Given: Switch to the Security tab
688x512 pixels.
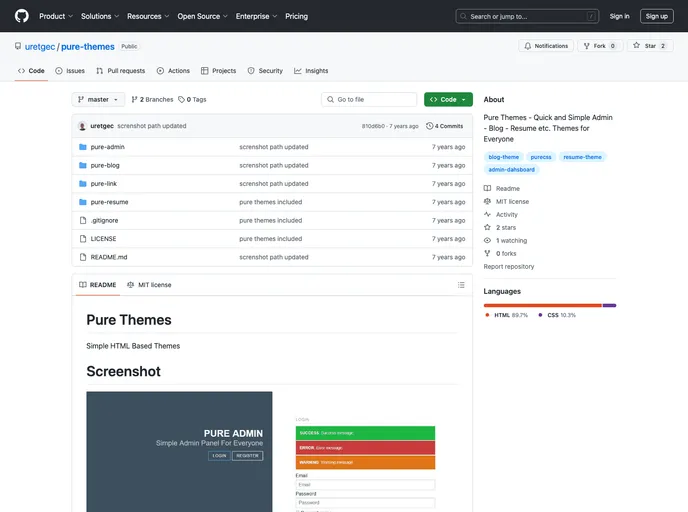Looking at the screenshot, I should tap(265, 71).
